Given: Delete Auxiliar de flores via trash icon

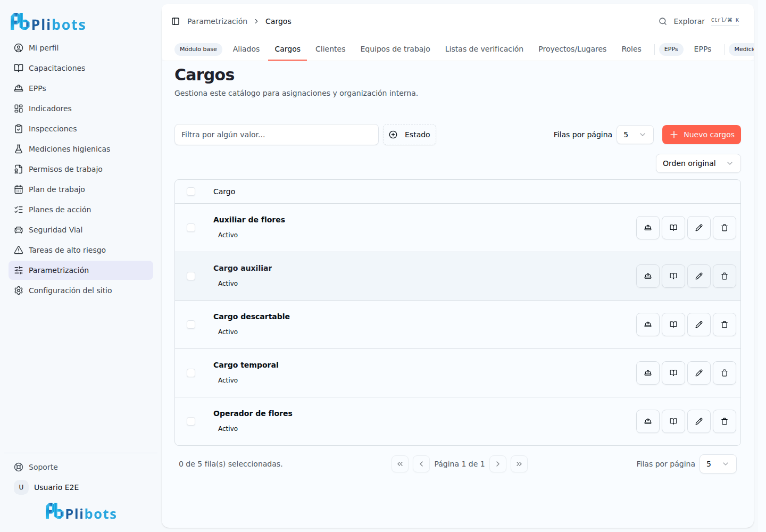Looking at the screenshot, I should point(725,228).
